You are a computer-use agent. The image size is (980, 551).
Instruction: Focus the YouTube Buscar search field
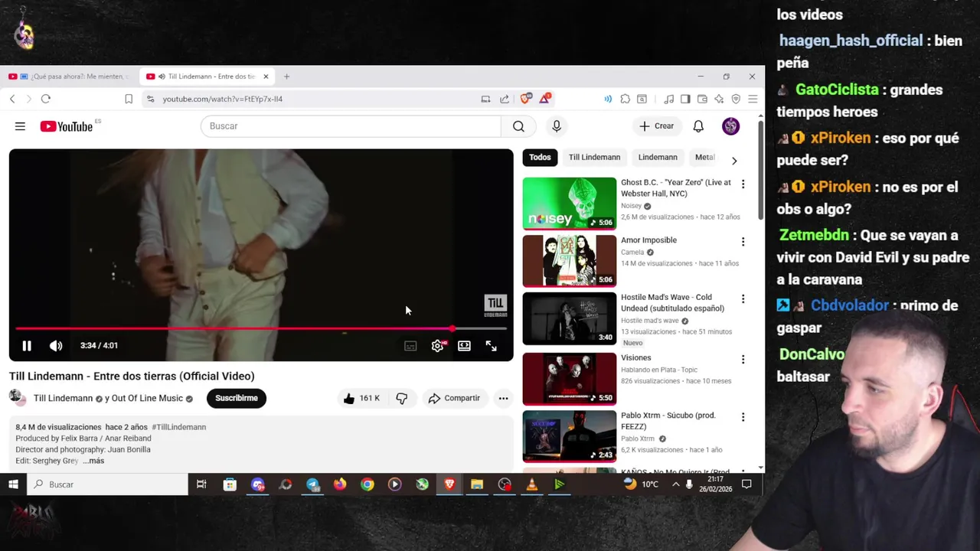[351, 126]
